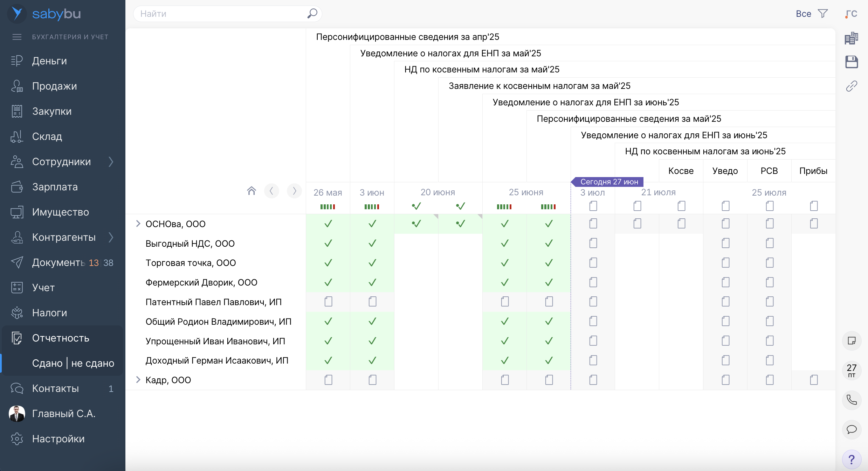Screen dimensions: 868x471
Task: Expand the ОСНОва, ООО row
Action: (x=138, y=224)
